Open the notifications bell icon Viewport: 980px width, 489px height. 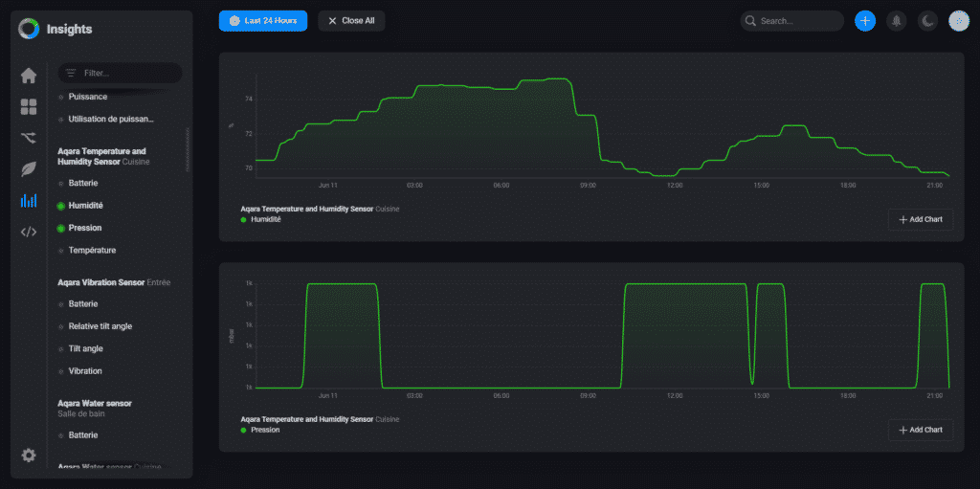tap(897, 21)
